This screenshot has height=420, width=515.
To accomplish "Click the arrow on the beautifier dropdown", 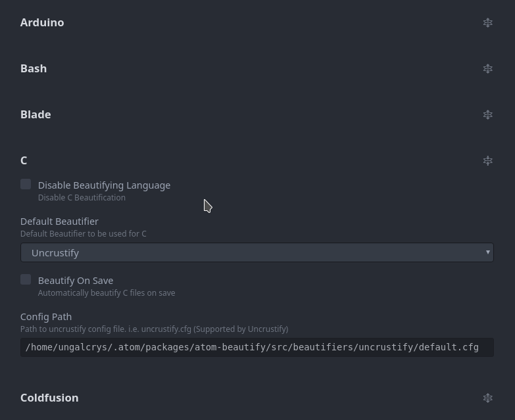I will [487, 252].
